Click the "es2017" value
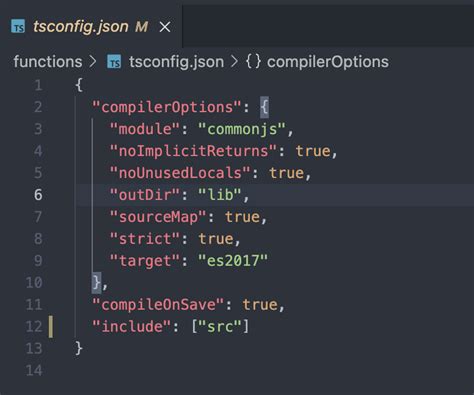The width and height of the screenshot is (474, 395). click(x=233, y=261)
